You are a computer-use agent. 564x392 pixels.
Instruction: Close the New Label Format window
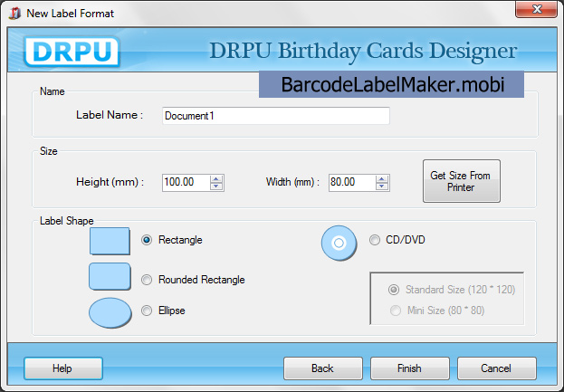pyautogui.click(x=536, y=9)
